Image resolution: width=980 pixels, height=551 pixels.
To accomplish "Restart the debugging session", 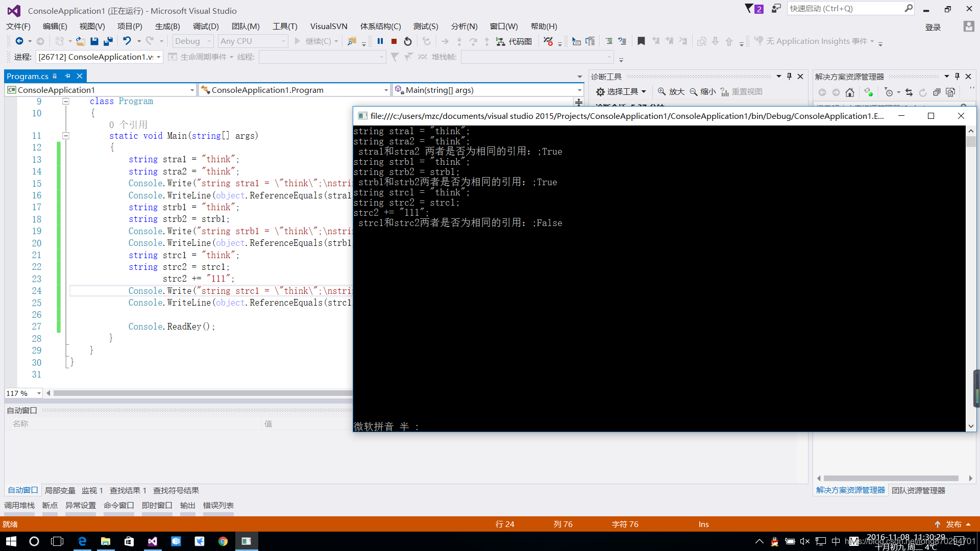I will tap(408, 41).
